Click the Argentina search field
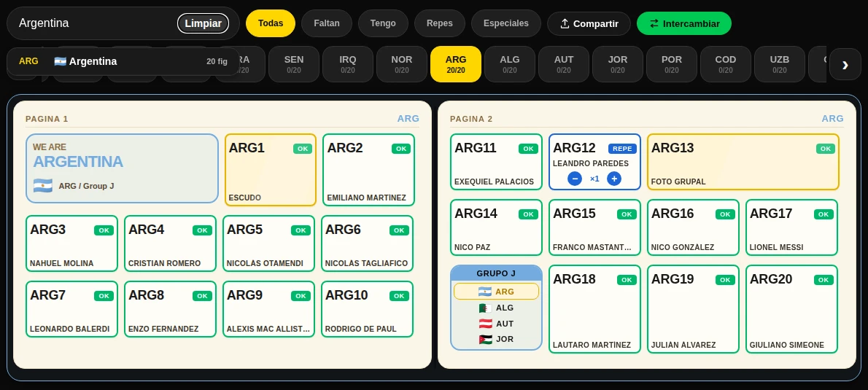This screenshot has width=868, height=390. 94,23
